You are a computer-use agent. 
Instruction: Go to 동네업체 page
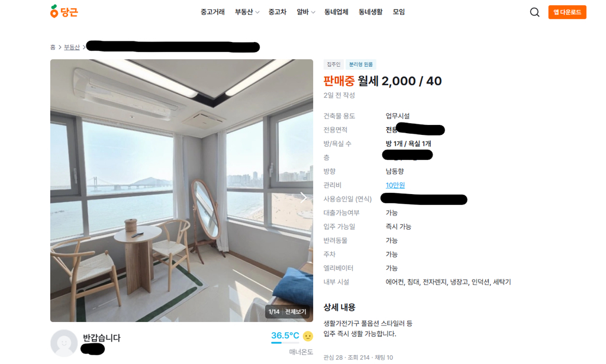coord(336,12)
